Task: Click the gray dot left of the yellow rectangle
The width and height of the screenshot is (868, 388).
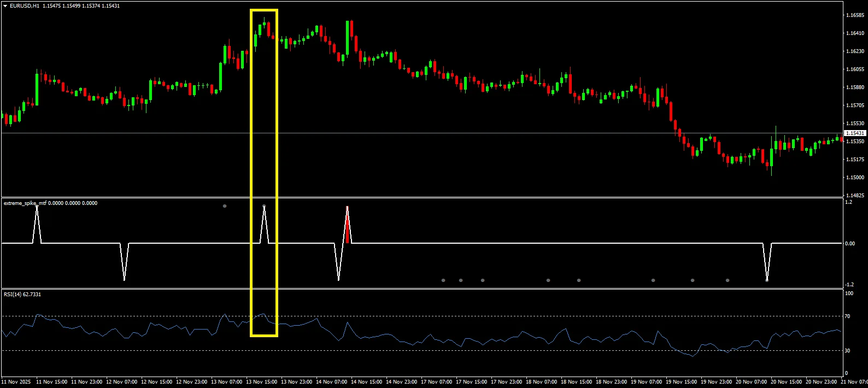Action: click(225, 206)
